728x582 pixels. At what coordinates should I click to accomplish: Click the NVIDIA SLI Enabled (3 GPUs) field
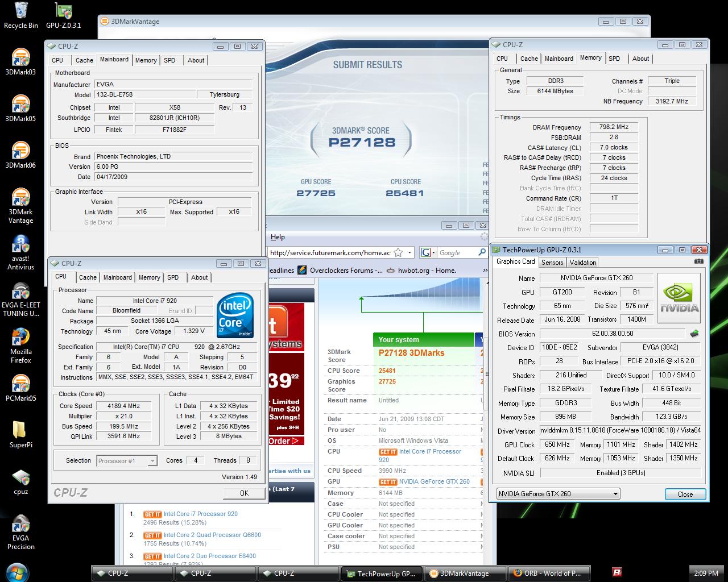(620, 473)
